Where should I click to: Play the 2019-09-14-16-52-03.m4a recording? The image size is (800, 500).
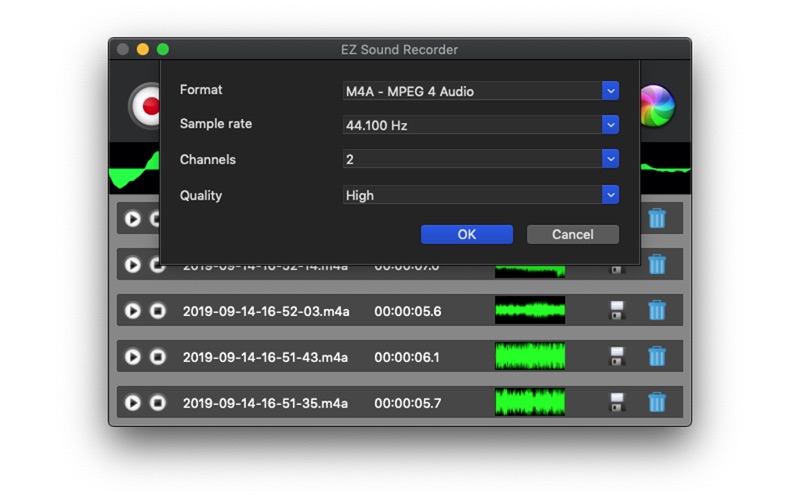pyautogui.click(x=133, y=311)
